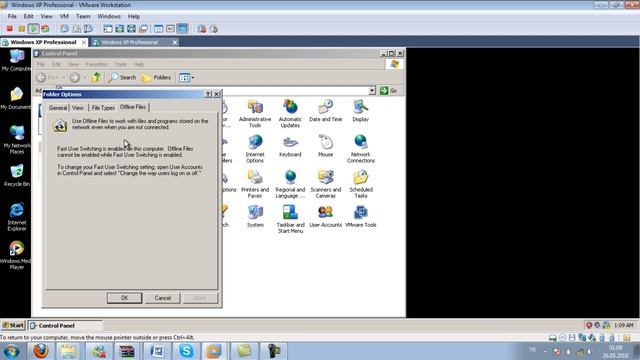Click the Unity mode icon in VMware toolbar

[x=143, y=29]
